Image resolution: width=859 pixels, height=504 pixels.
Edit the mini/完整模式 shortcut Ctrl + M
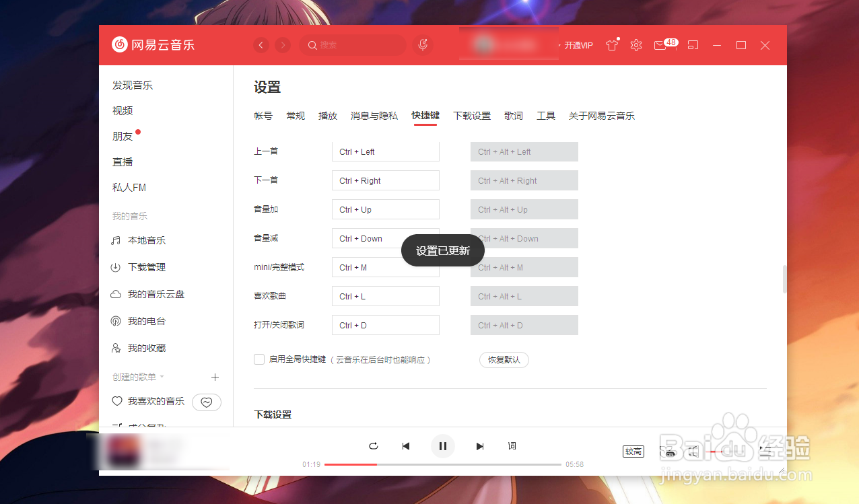386,267
